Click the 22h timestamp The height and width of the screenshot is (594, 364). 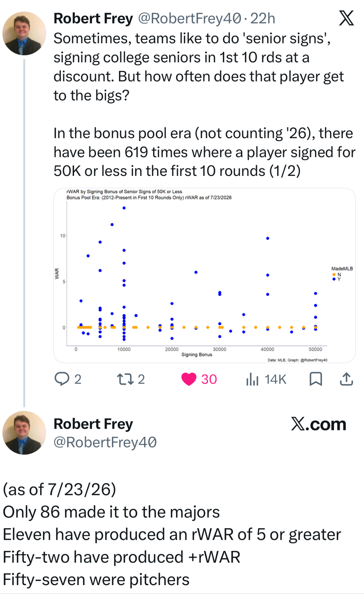(x=263, y=18)
